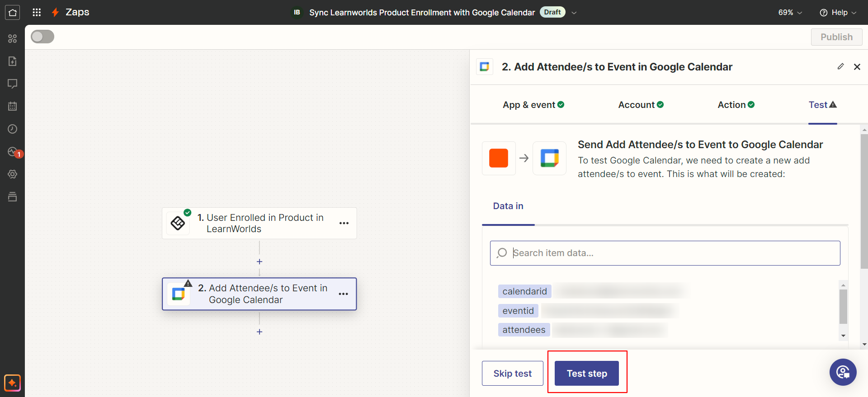Click the Zaps lightning bolt logo
868x397 pixels.
point(55,12)
